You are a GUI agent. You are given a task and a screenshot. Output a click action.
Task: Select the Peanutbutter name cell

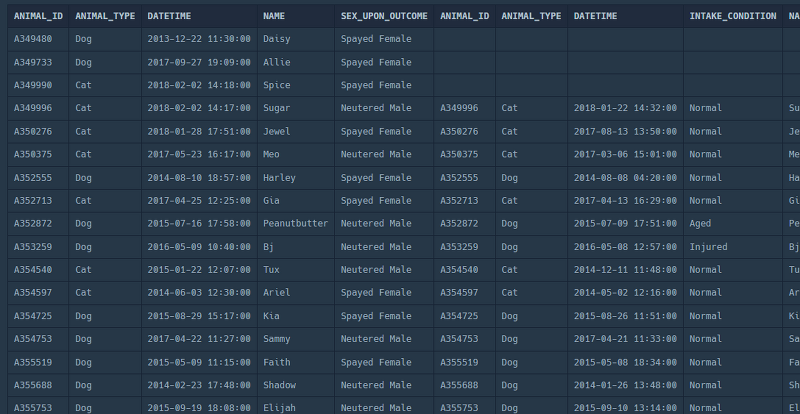point(295,223)
